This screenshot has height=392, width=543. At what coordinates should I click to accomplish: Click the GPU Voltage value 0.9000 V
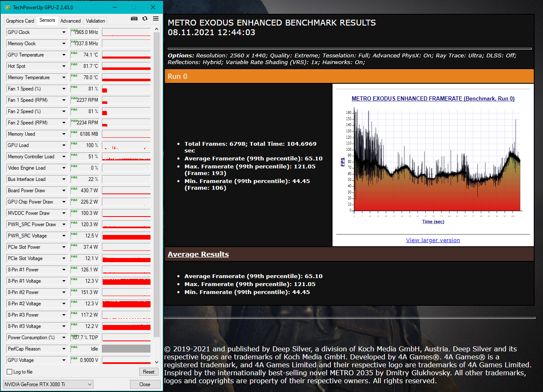tap(85, 360)
